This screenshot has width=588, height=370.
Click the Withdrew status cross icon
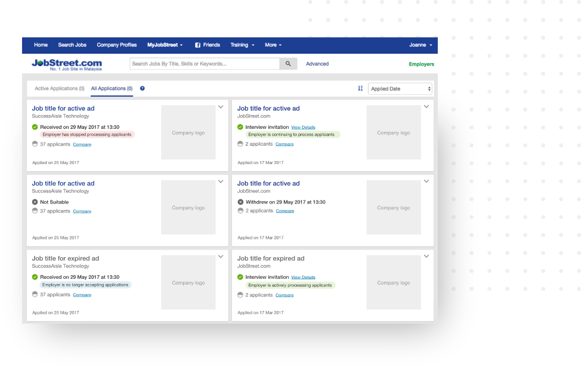[x=240, y=202]
